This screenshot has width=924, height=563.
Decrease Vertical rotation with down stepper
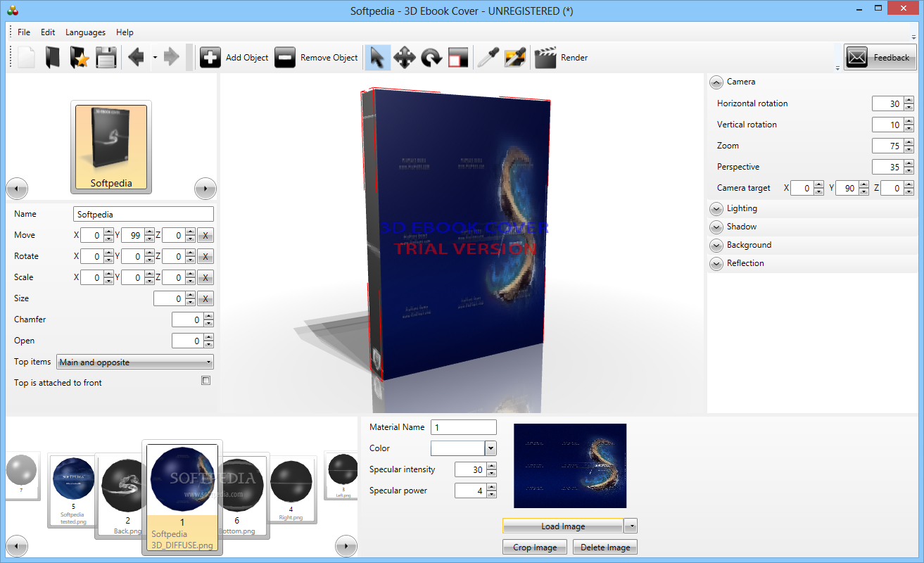[x=909, y=129]
